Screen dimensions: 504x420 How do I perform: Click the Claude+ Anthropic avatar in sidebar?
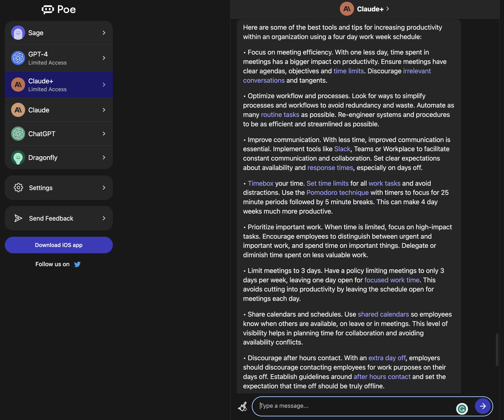tap(18, 84)
